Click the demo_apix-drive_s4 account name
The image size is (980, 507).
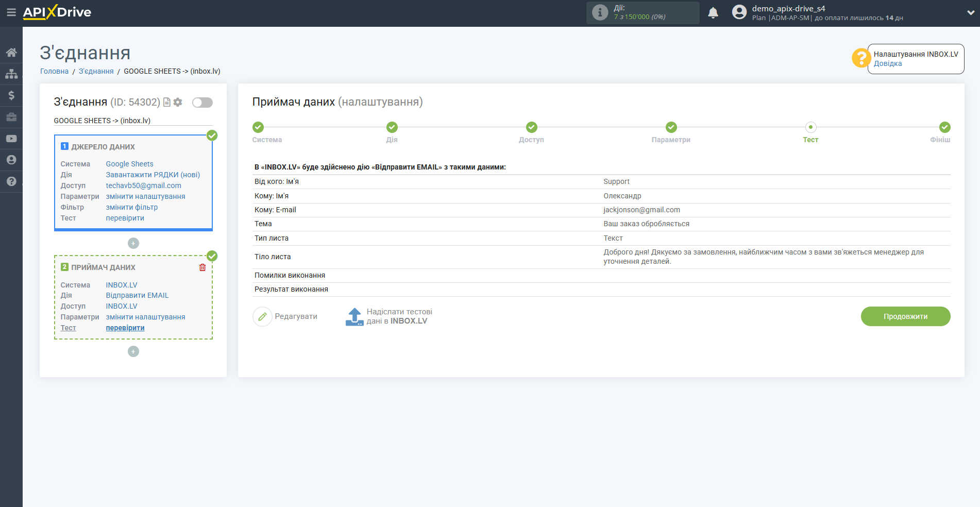click(788, 8)
